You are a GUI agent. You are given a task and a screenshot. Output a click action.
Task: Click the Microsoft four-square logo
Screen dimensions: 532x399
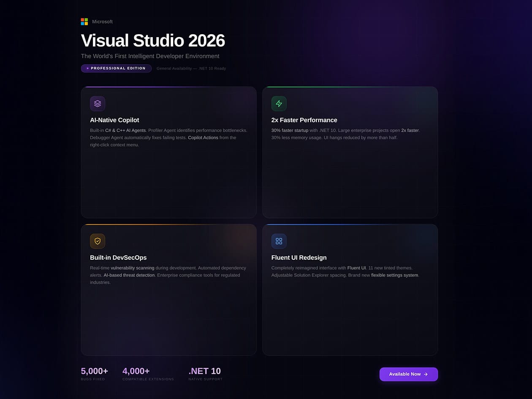coord(84,22)
